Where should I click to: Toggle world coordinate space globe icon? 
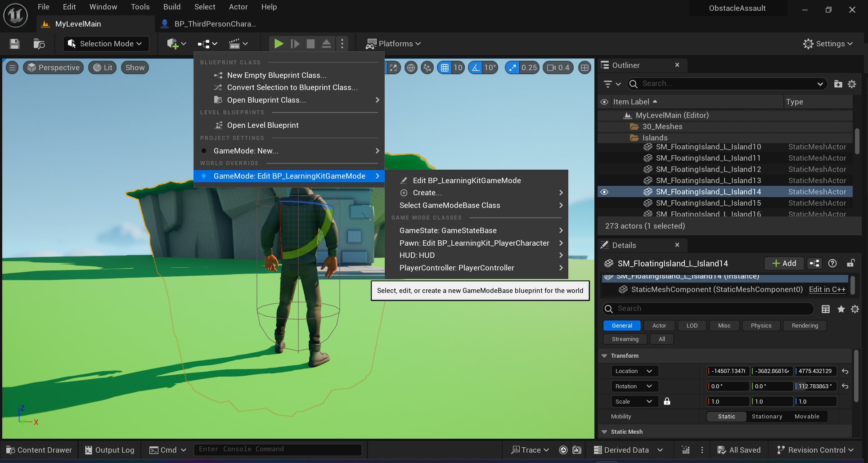pos(411,67)
